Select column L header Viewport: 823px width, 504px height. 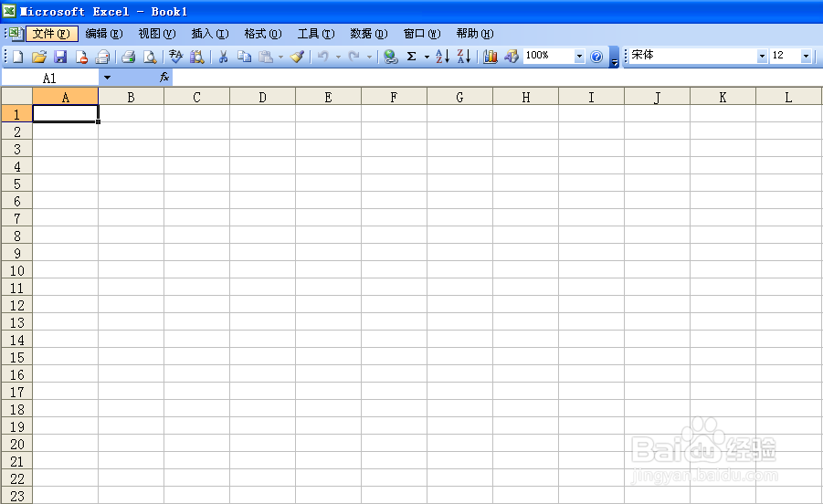(788, 97)
